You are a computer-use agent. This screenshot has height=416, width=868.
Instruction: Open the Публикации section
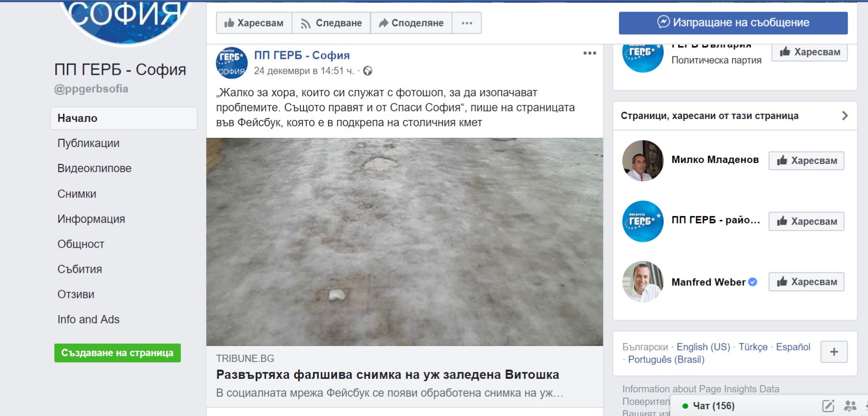tap(89, 143)
